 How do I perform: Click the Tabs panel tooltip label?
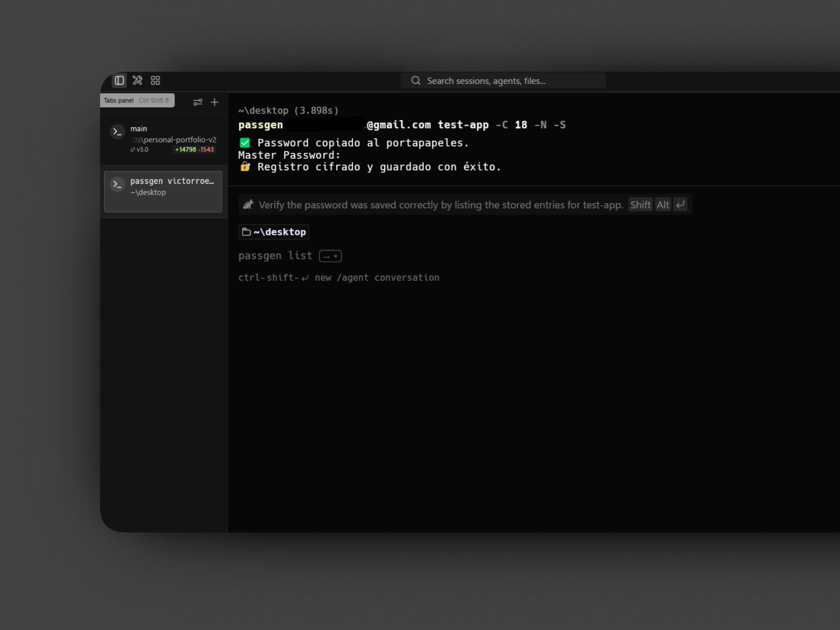[119, 100]
